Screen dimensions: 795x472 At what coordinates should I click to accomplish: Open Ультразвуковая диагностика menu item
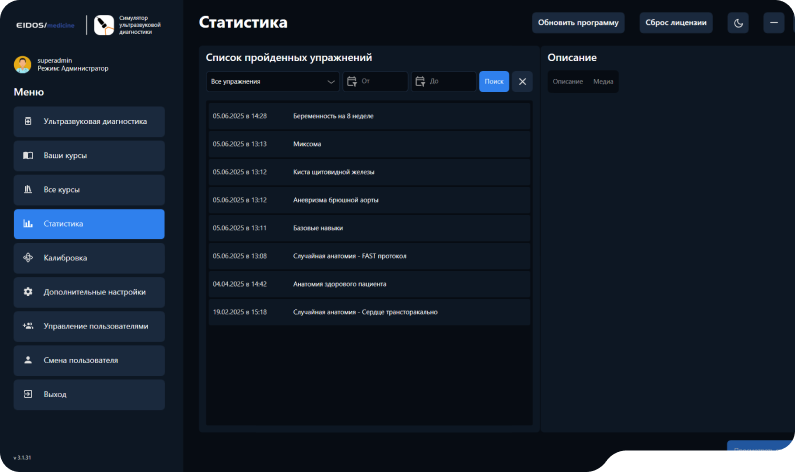pyautogui.click(x=89, y=122)
